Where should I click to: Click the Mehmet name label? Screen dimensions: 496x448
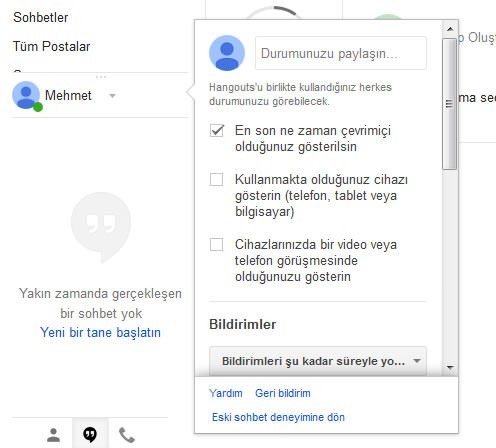(68, 96)
